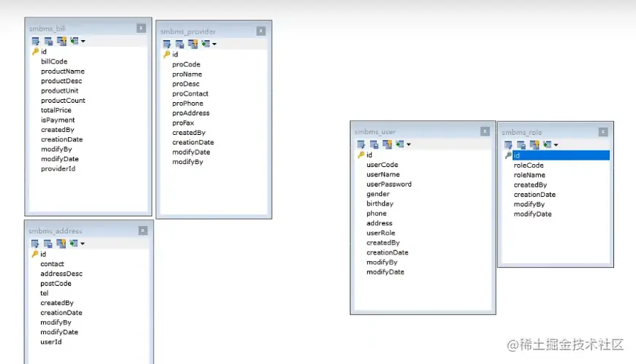Screen dimensions: 636x364
Task: Close the smbms_provider table box
Action: (x=261, y=31)
